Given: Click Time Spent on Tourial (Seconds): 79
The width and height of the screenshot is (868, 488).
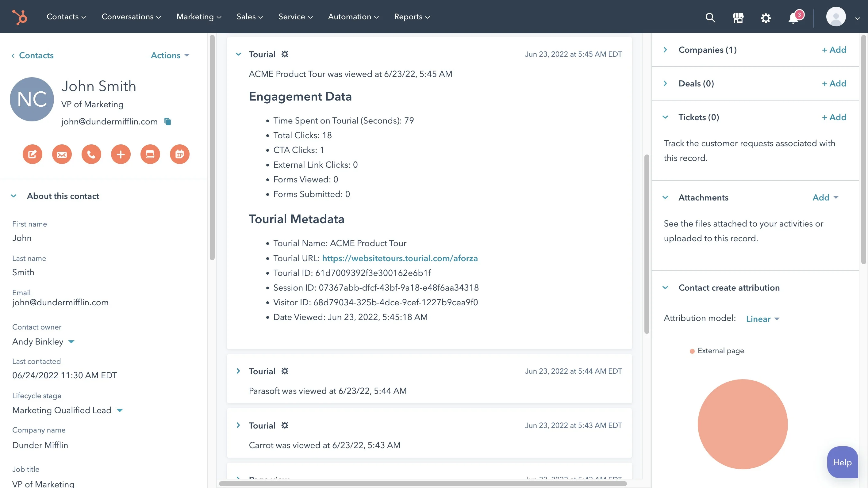Looking at the screenshot, I should point(343,120).
